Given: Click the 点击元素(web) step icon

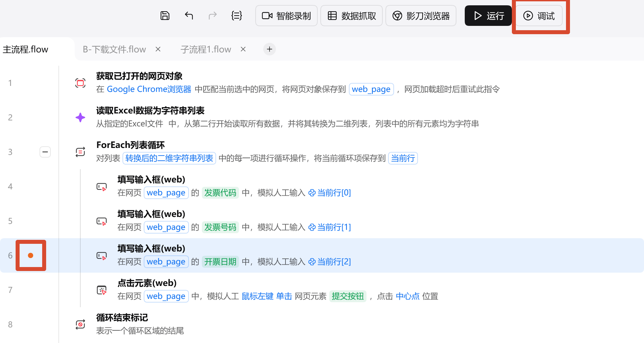Looking at the screenshot, I should coord(102,290).
